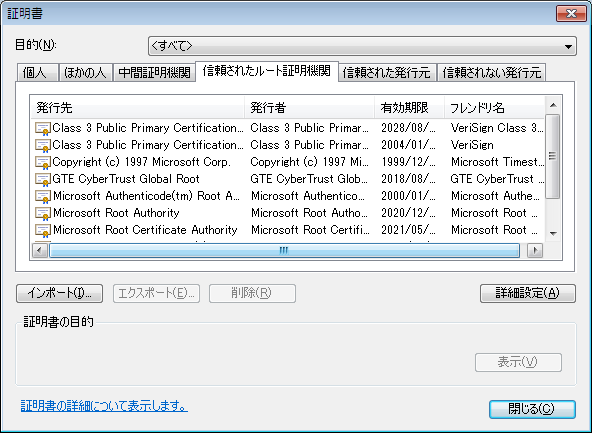Open the 目的 dropdown showing <すべて>
592x433 pixels.
[x=362, y=46]
